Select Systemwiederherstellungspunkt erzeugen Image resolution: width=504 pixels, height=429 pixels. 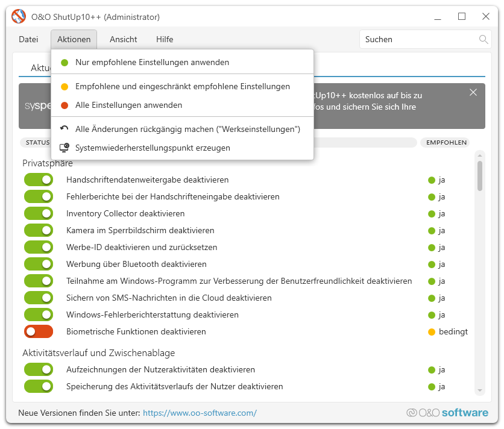point(182,148)
